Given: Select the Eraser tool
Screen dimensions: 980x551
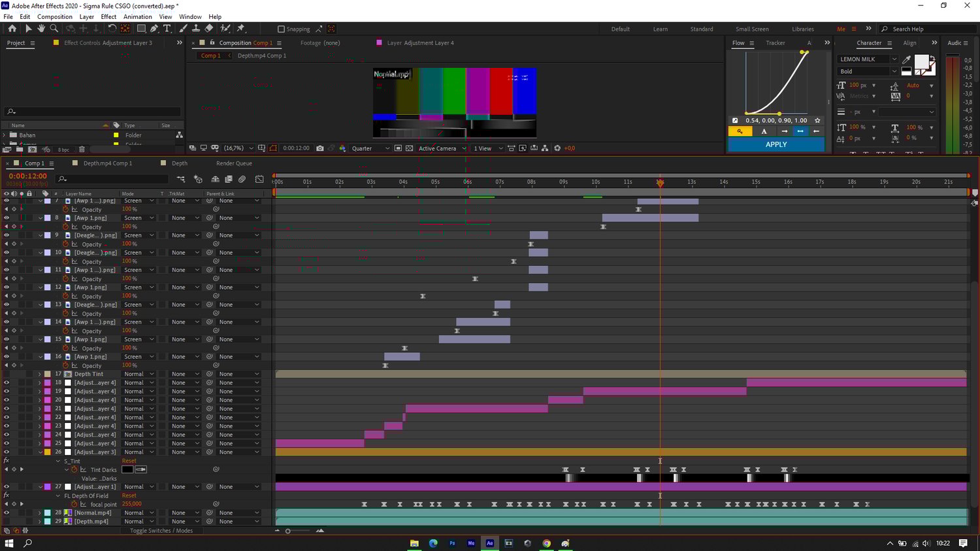Looking at the screenshot, I should (209, 29).
